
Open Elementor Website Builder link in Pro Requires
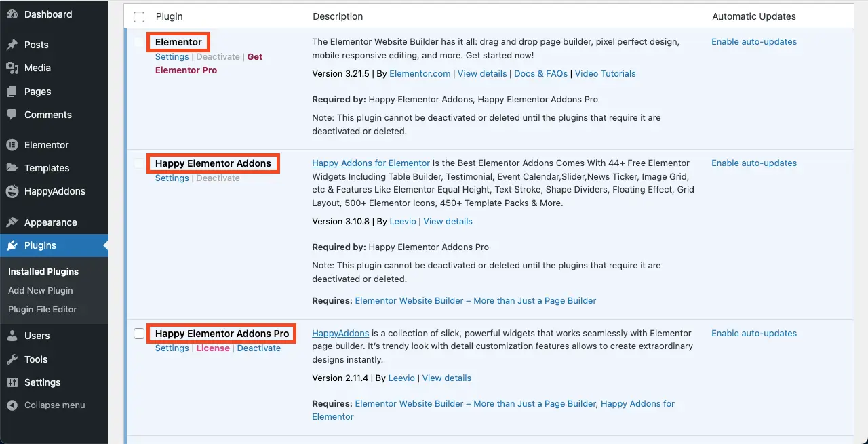click(x=475, y=404)
